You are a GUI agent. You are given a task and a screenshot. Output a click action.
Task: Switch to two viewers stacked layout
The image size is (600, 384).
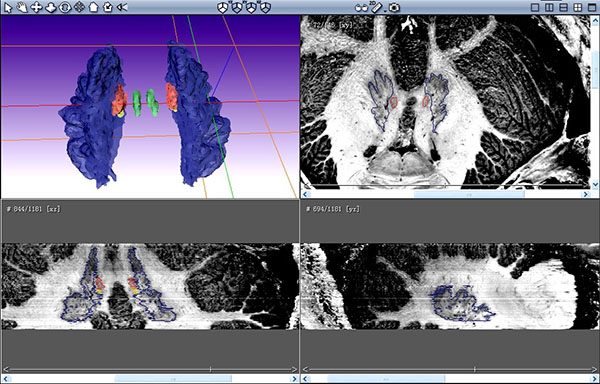(564, 7)
